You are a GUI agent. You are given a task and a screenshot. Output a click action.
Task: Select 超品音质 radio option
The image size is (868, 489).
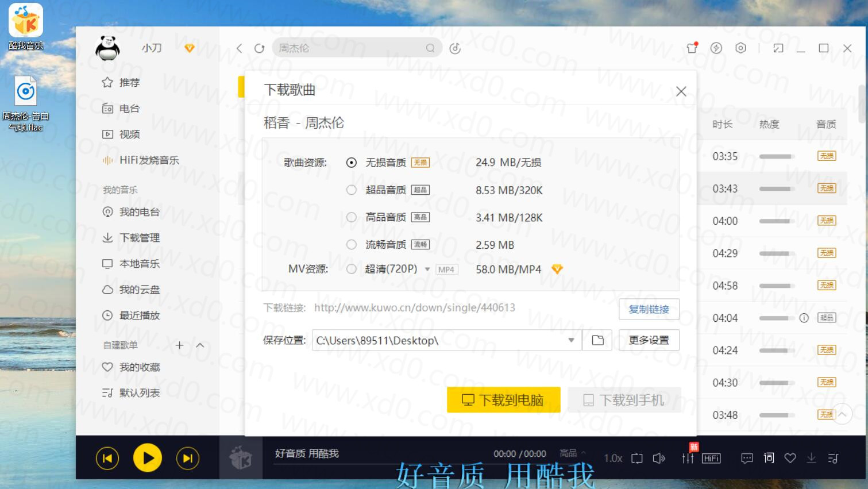351,190
